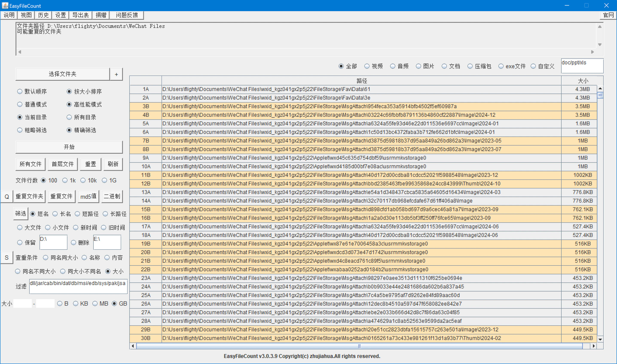Select 高性能模式 radio option
617x364 pixels.
[x=84, y=105]
